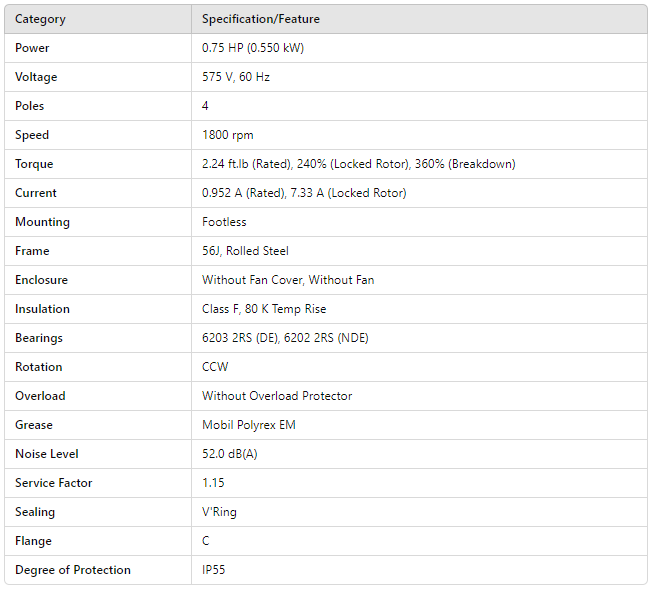
Task: Click the Enclosure row label
Action: 41,280
